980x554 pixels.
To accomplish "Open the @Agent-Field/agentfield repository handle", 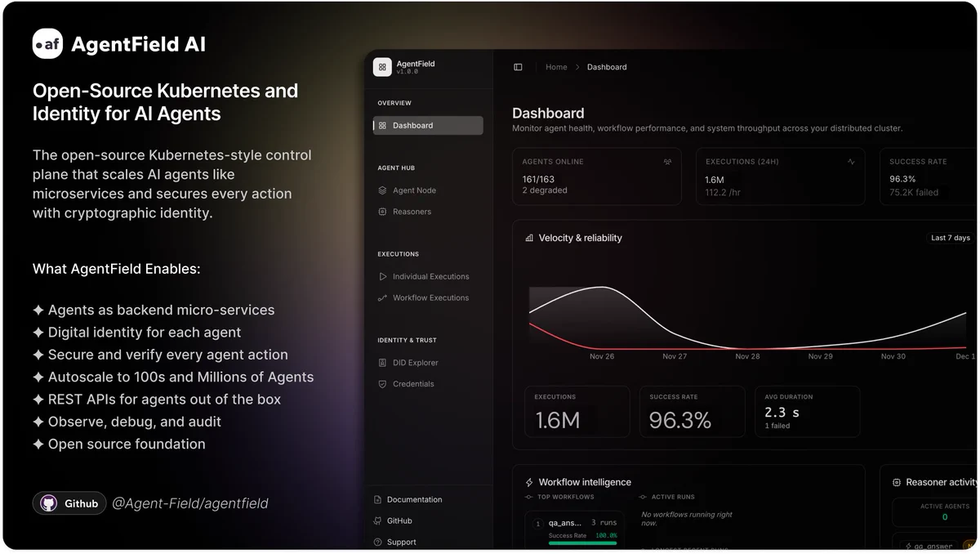I will (190, 503).
